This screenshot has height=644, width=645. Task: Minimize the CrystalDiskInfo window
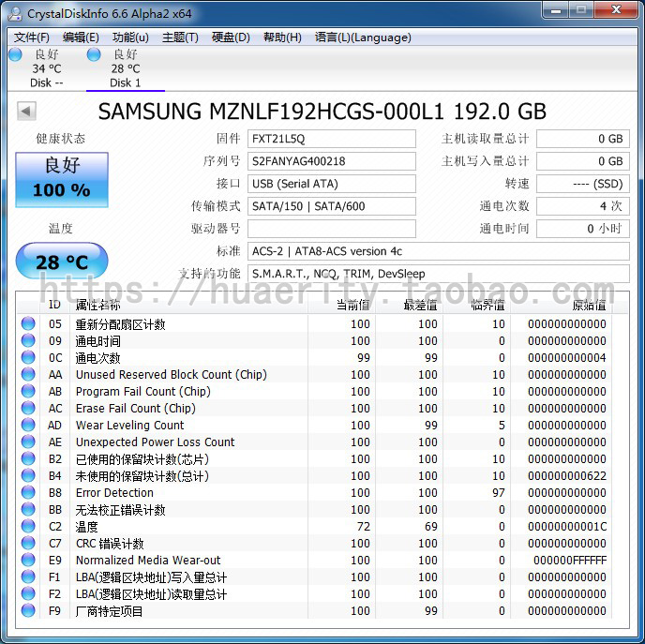(x=556, y=10)
